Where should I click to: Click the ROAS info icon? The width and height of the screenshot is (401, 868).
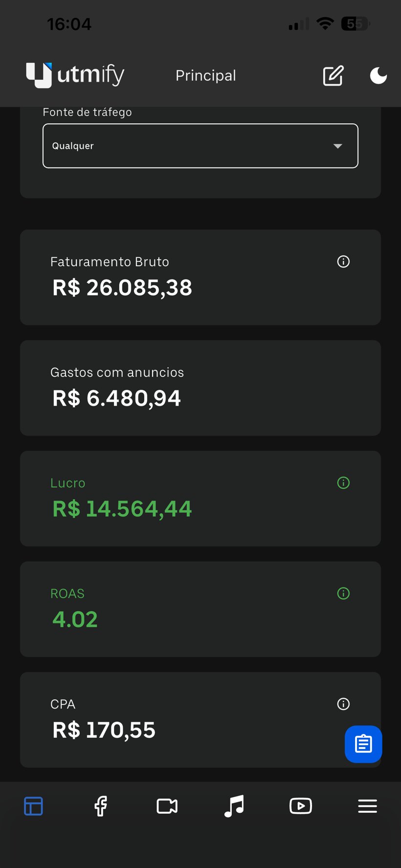(343, 594)
